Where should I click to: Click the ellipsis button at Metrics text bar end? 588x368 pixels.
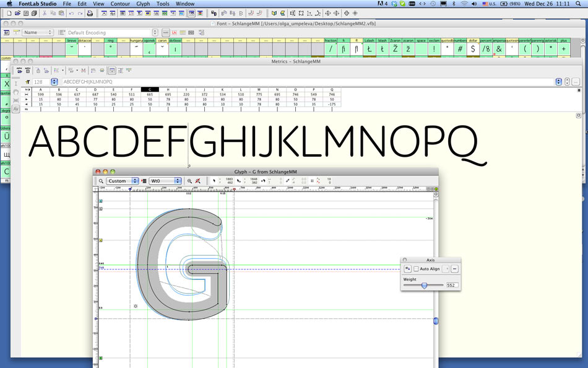pyautogui.click(x=576, y=82)
